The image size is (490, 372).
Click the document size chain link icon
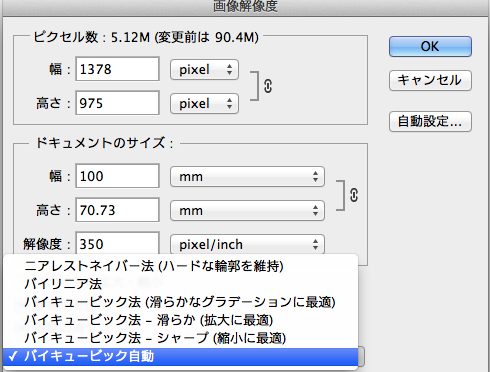(x=354, y=195)
